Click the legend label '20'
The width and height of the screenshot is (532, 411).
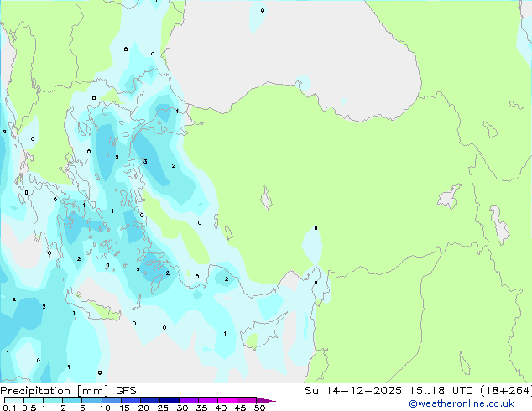(x=143, y=408)
